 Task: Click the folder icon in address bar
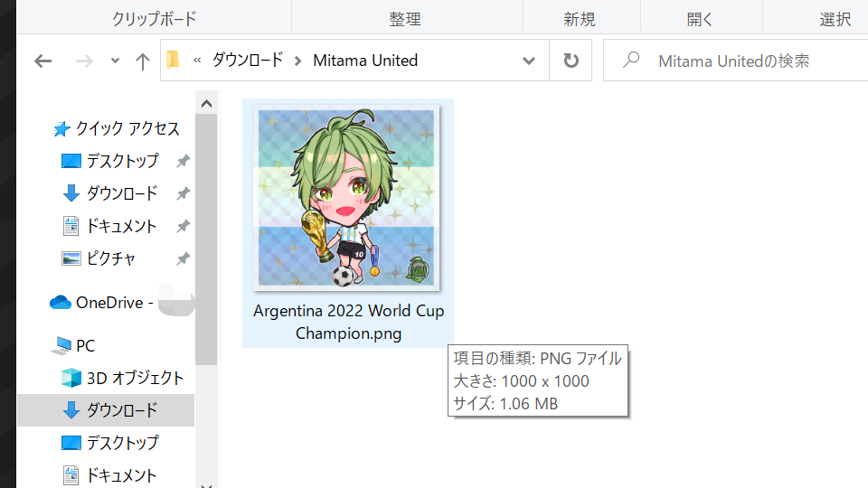(174, 60)
